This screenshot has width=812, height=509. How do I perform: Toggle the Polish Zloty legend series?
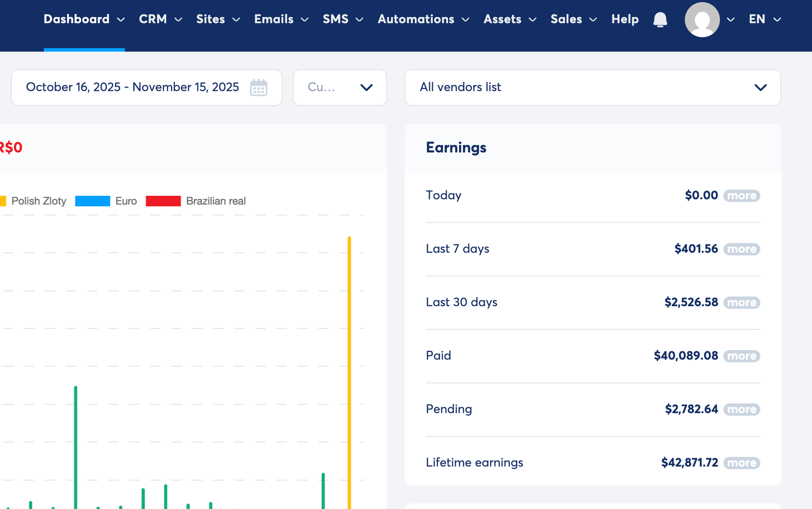click(34, 201)
